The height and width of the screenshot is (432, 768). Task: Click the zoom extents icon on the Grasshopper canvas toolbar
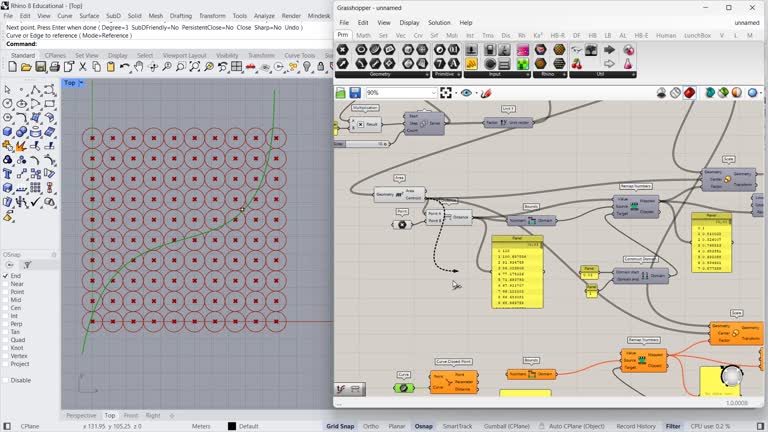[x=446, y=93]
